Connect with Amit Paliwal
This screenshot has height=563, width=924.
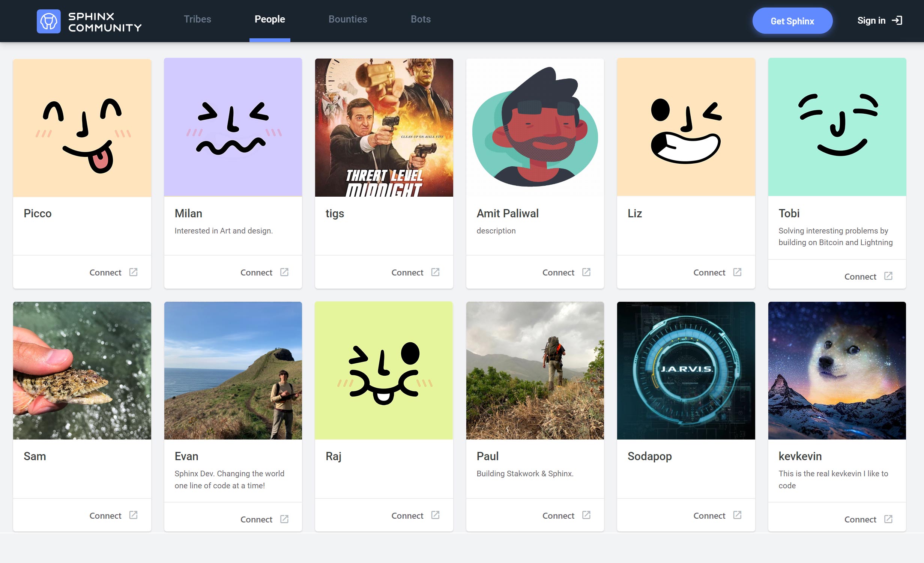[x=558, y=272]
